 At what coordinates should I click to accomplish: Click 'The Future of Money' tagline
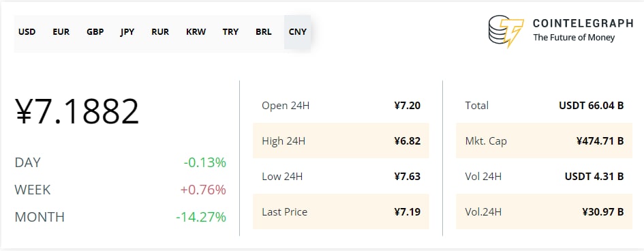(x=574, y=38)
